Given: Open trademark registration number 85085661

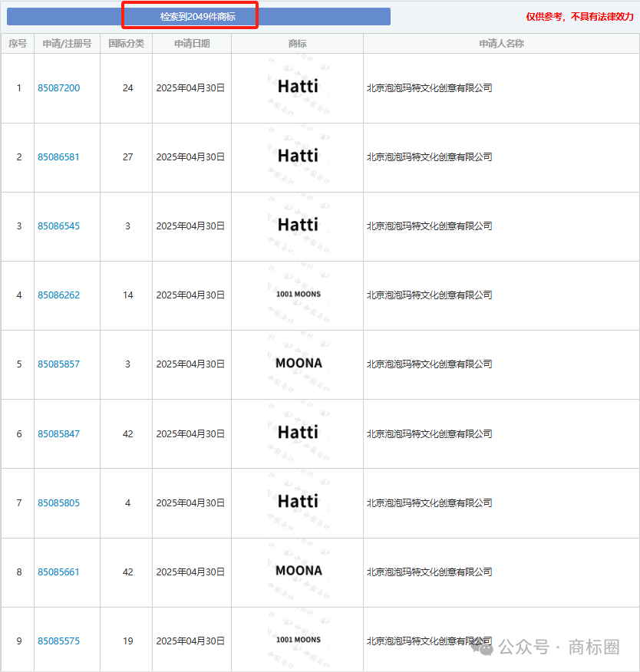Looking at the screenshot, I should click(59, 572).
